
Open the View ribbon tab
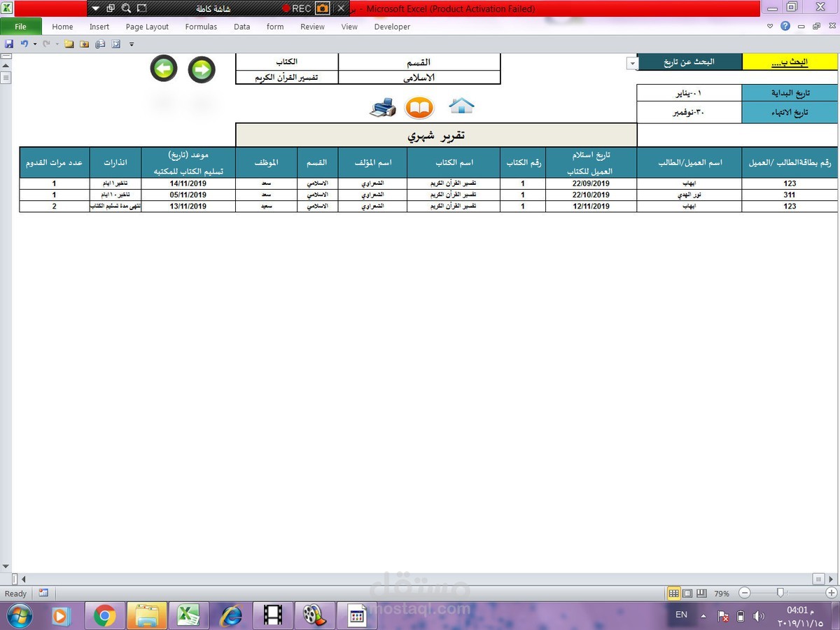(x=349, y=27)
